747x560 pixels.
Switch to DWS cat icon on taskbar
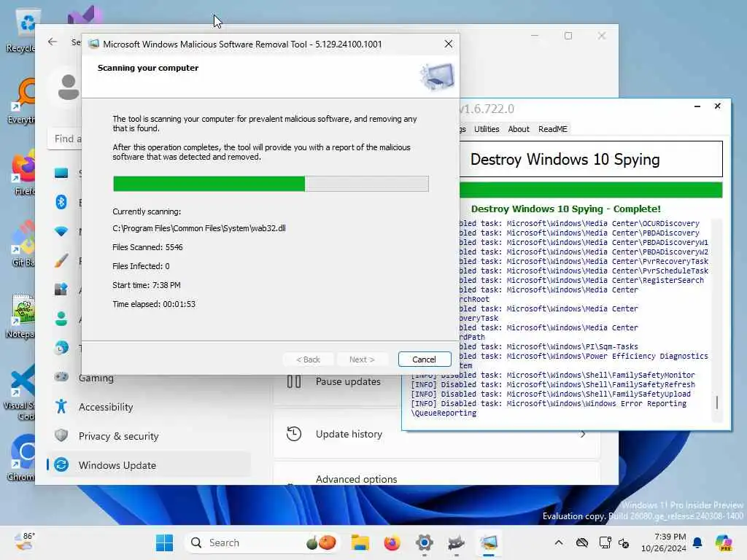[x=456, y=542]
